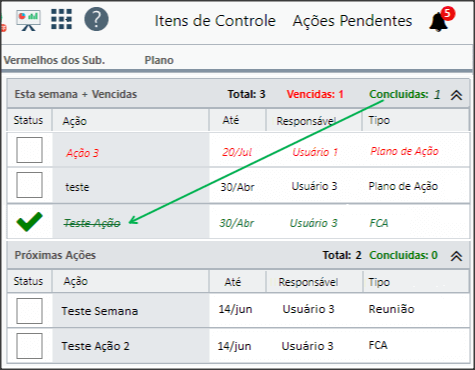Mark Teste Semana as completed
The image size is (475, 370).
29,311
